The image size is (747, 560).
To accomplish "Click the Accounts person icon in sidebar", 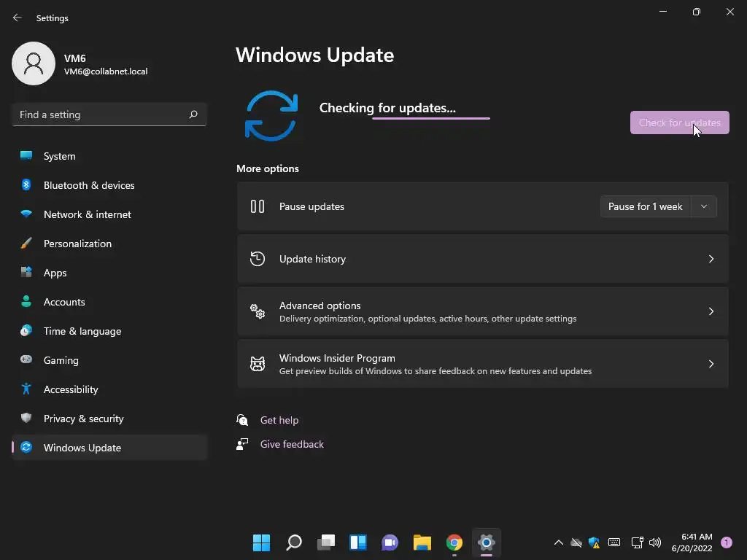I will click(26, 301).
